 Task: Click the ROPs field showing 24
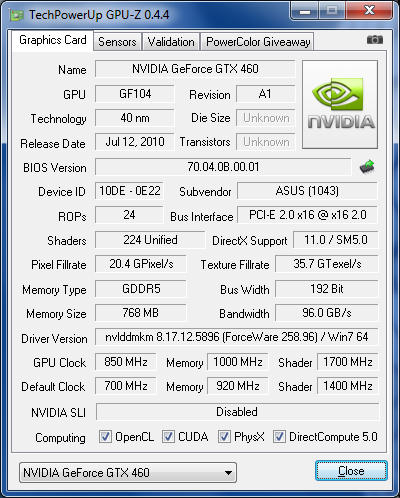point(129,215)
